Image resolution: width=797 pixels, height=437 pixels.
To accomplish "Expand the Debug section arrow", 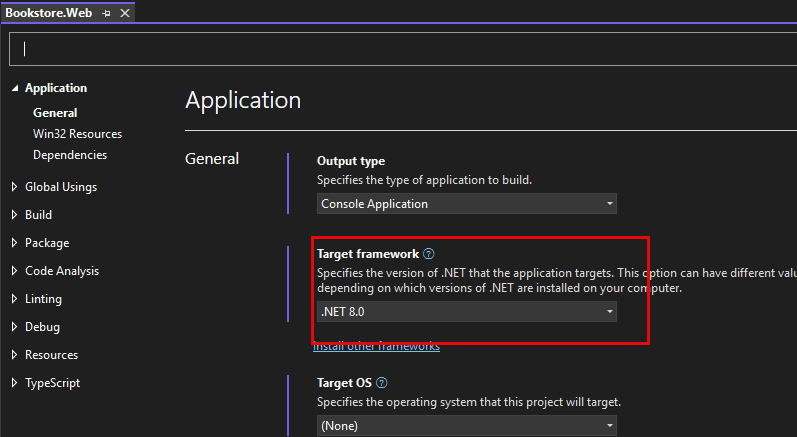I will pyautogui.click(x=14, y=327).
